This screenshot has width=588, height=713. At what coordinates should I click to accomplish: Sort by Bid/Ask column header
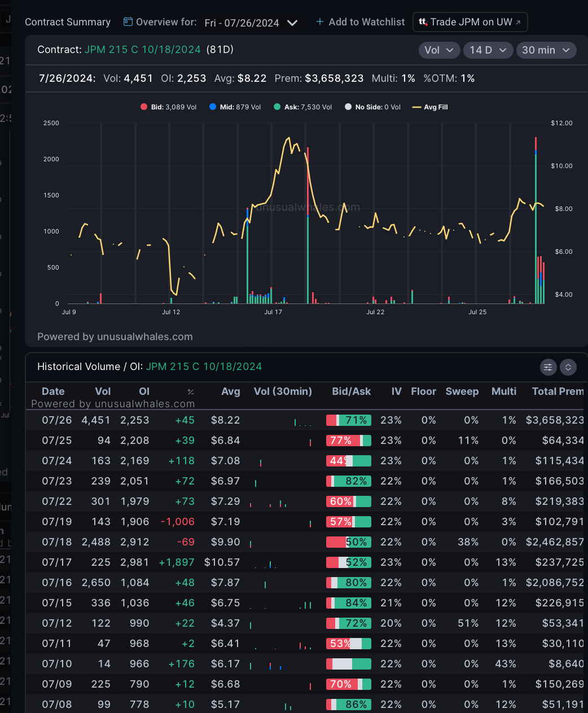pyautogui.click(x=352, y=391)
